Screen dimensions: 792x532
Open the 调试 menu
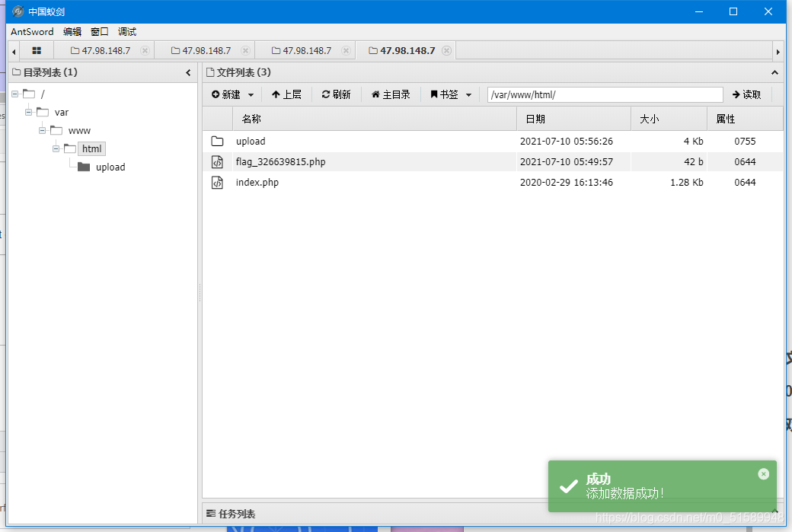pyautogui.click(x=126, y=31)
